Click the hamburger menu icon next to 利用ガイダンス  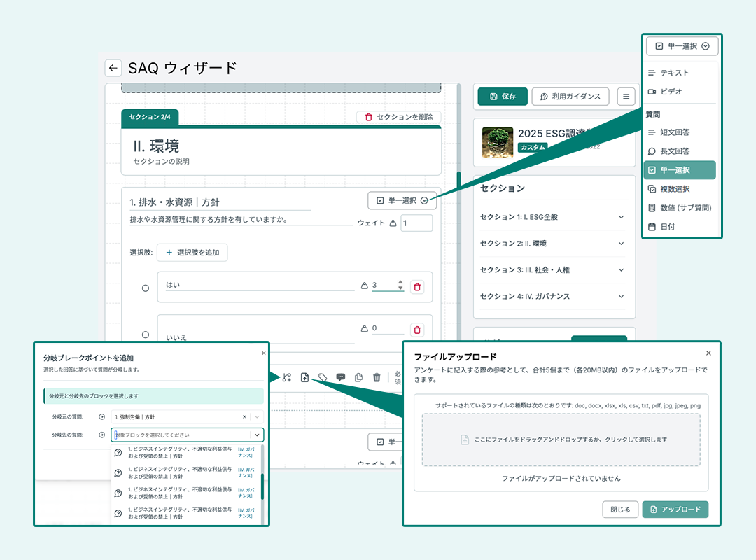[626, 97]
